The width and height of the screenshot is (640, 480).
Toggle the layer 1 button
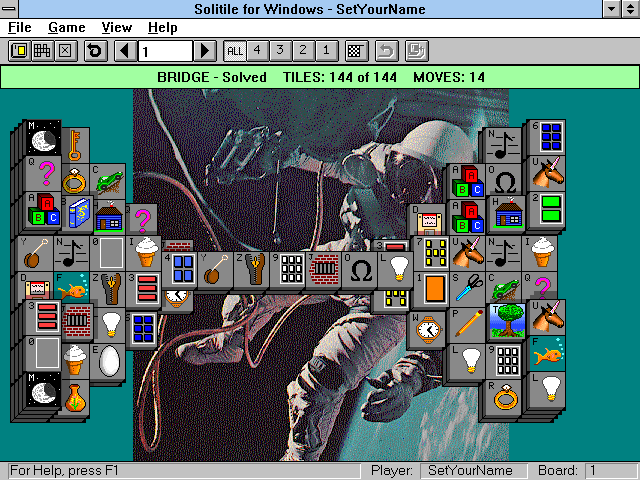327,51
